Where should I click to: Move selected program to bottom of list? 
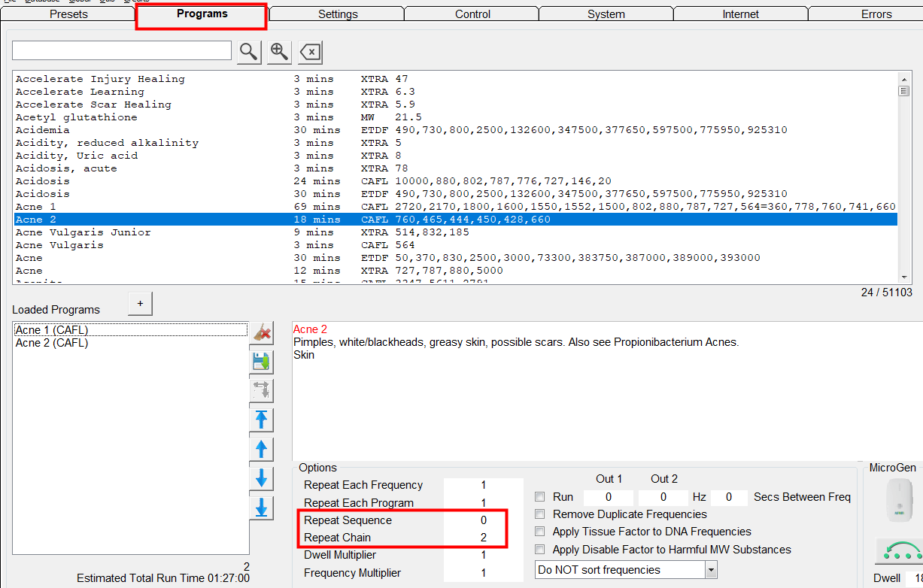point(262,508)
